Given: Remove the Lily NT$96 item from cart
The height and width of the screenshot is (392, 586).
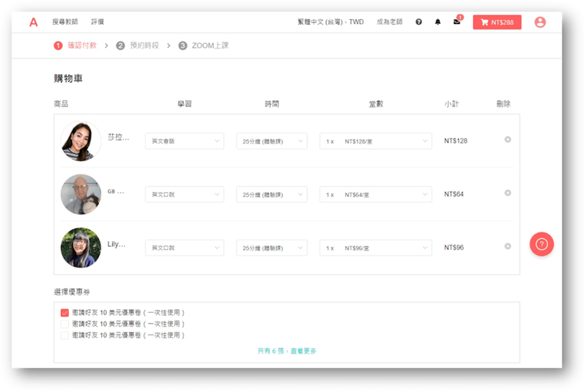Looking at the screenshot, I should (508, 246).
